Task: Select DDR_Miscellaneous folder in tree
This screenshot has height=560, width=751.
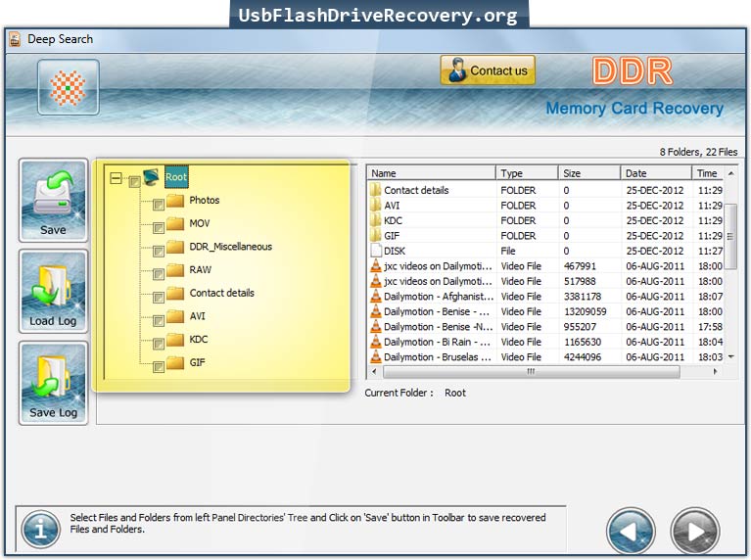Action: (x=231, y=247)
